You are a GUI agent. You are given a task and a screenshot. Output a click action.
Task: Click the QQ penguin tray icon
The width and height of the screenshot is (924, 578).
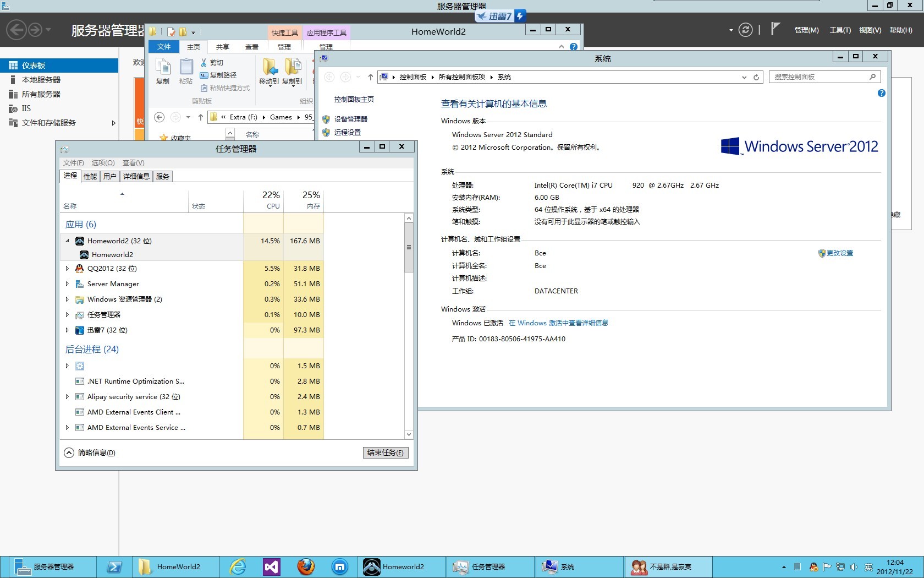tap(813, 567)
